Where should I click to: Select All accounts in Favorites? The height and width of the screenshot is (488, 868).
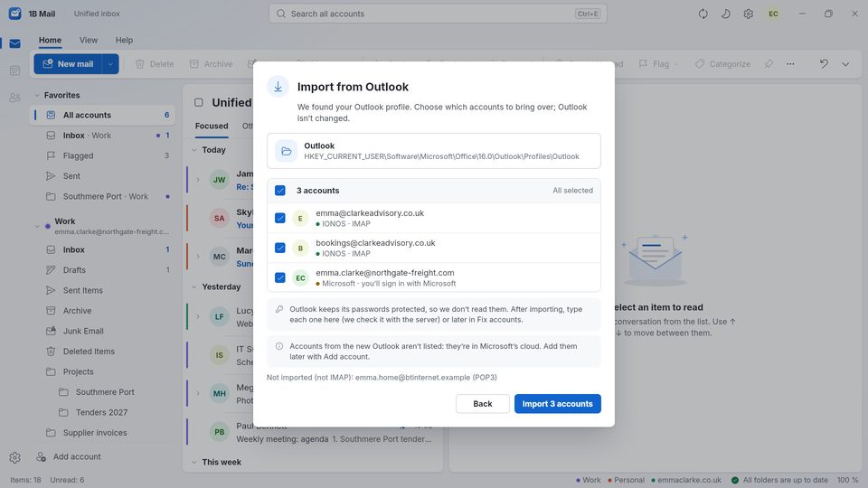(102, 115)
